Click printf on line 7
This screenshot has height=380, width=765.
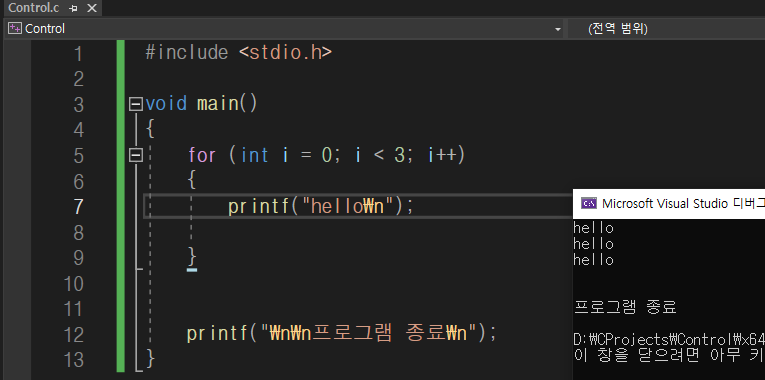[259, 207]
